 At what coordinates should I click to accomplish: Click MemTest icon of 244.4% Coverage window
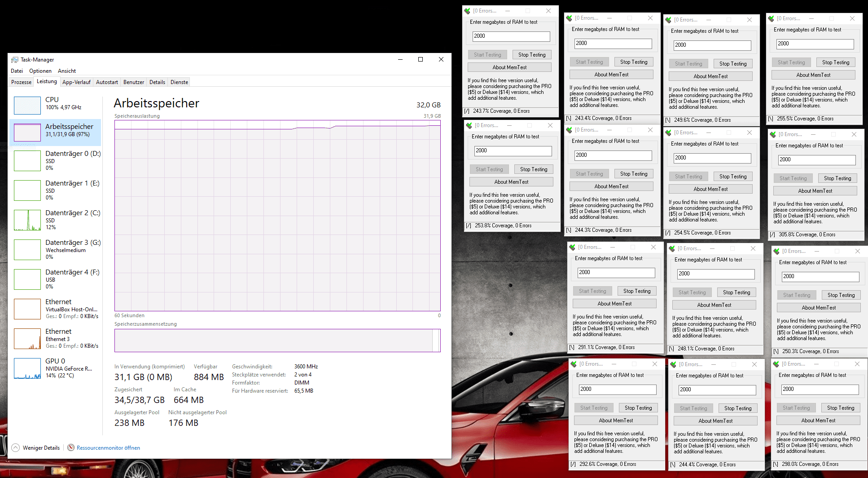pyautogui.click(x=673, y=364)
